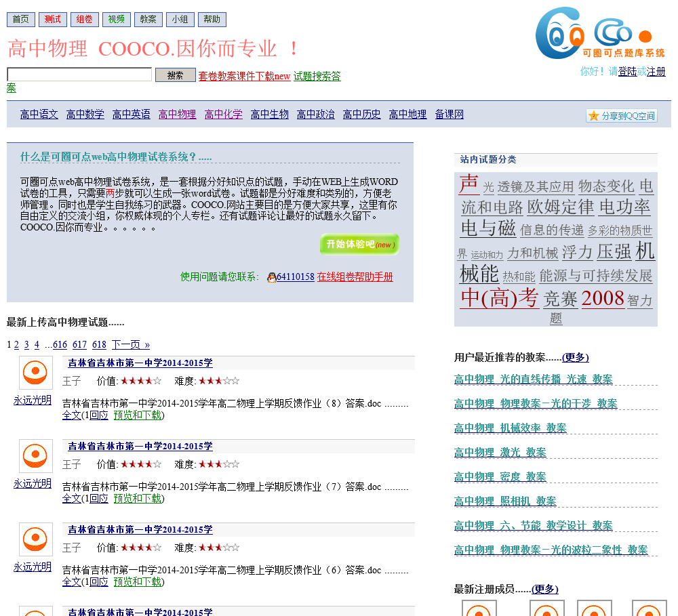This screenshot has width=678, height=616.
Task: Select the 电与磁 category tag
Action: point(488,228)
